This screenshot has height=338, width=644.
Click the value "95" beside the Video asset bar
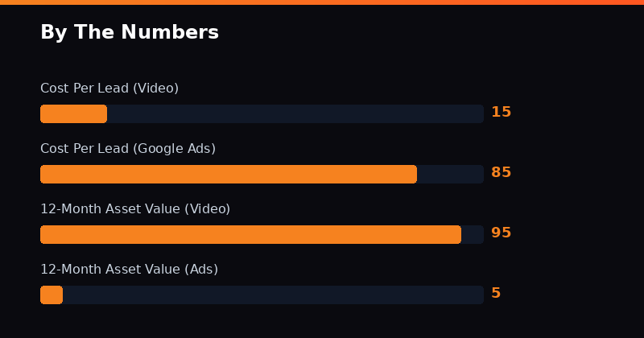point(501,233)
